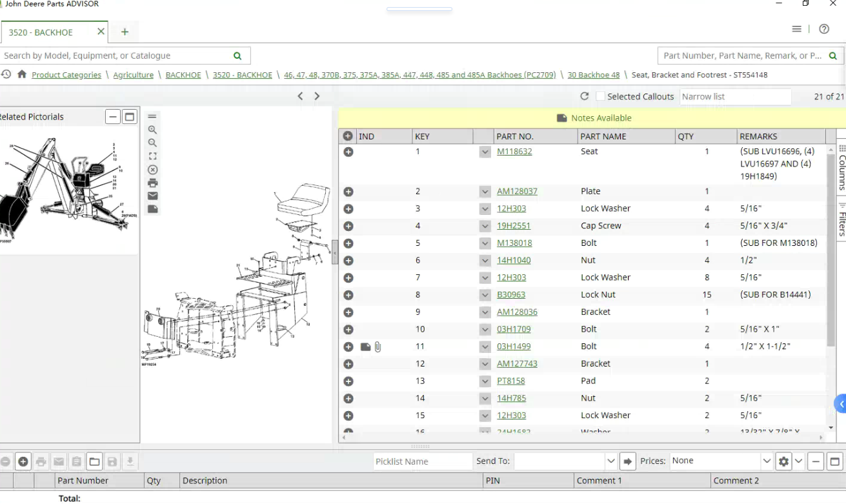The width and height of the screenshot is (846, 504).
Task: Open dropdown for part AM127743
Action: (x=485, y=364)
